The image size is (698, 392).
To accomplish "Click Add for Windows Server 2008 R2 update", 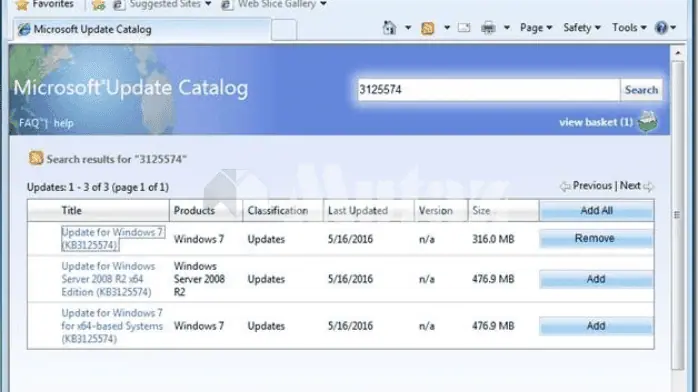I will tap(596, 279).
